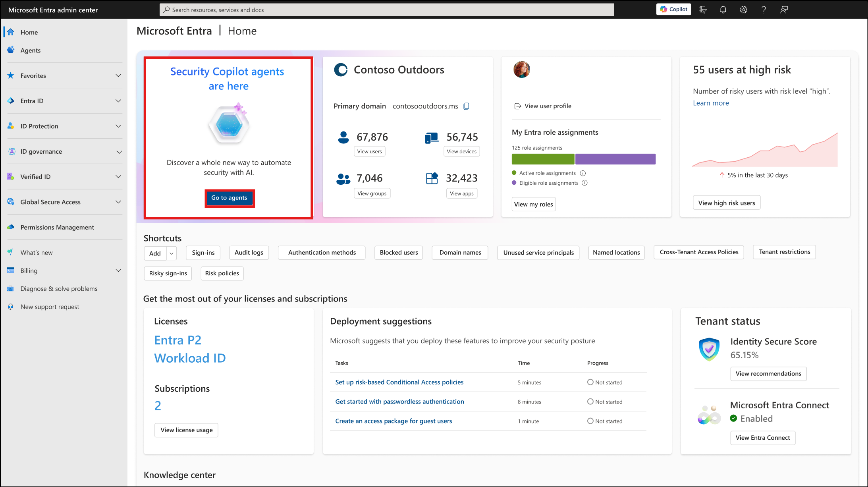Open the help question mark icon
Image resolution: width=868 pixels, height=487 pixels.
coord(764,10)
